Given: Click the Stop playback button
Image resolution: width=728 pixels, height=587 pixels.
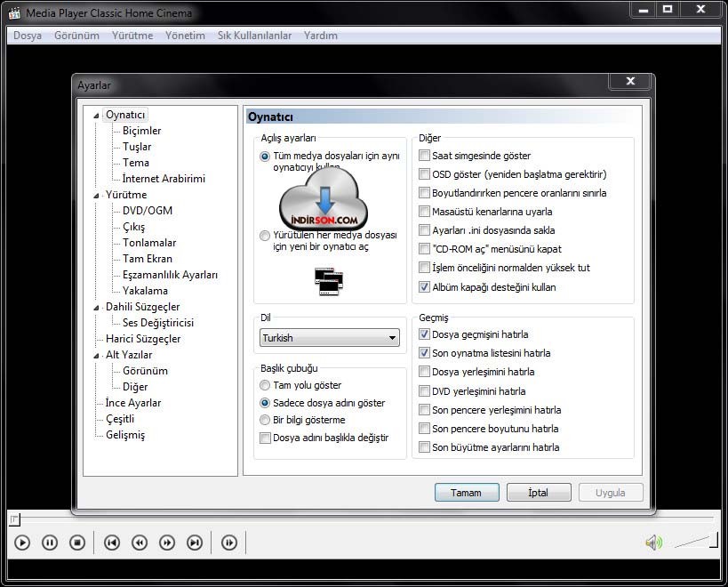Looking at the screenshot, I should (x=77, y=543).
